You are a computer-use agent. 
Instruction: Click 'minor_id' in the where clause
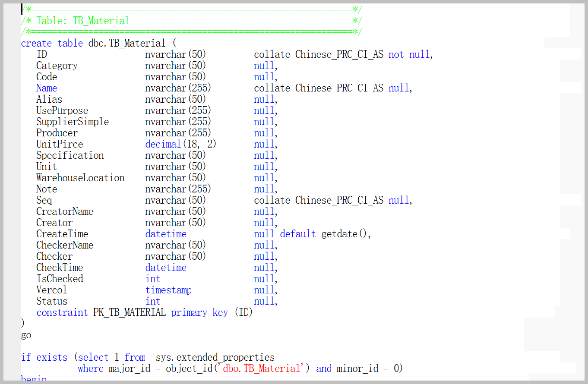click(357, 368)
